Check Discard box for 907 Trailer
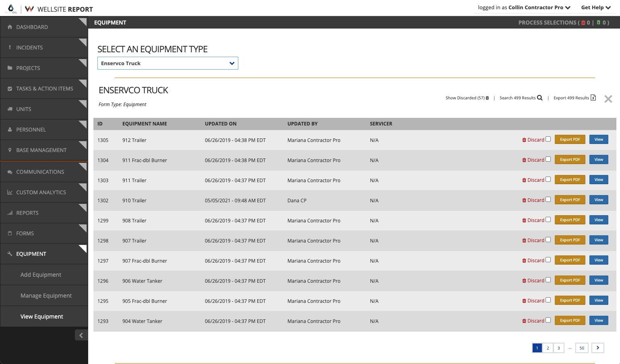The width and height of the screenshot is (620, 364). [x=548, y=240]
